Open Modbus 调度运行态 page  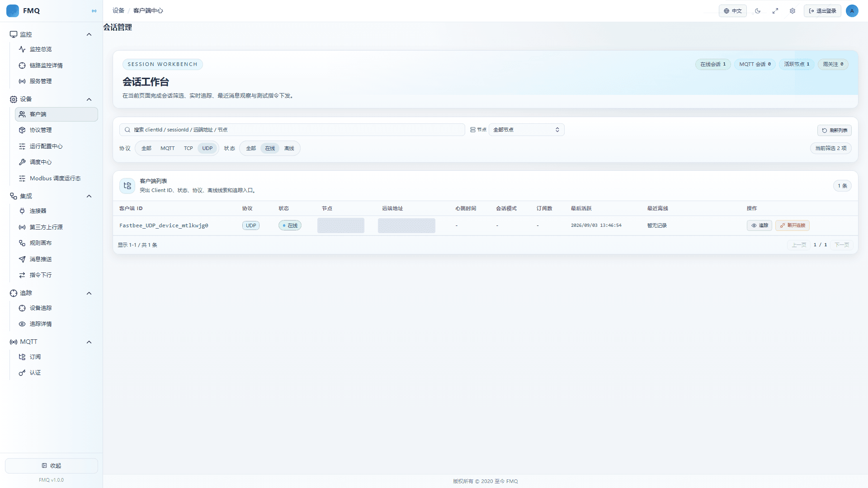[x=56, y=178]
